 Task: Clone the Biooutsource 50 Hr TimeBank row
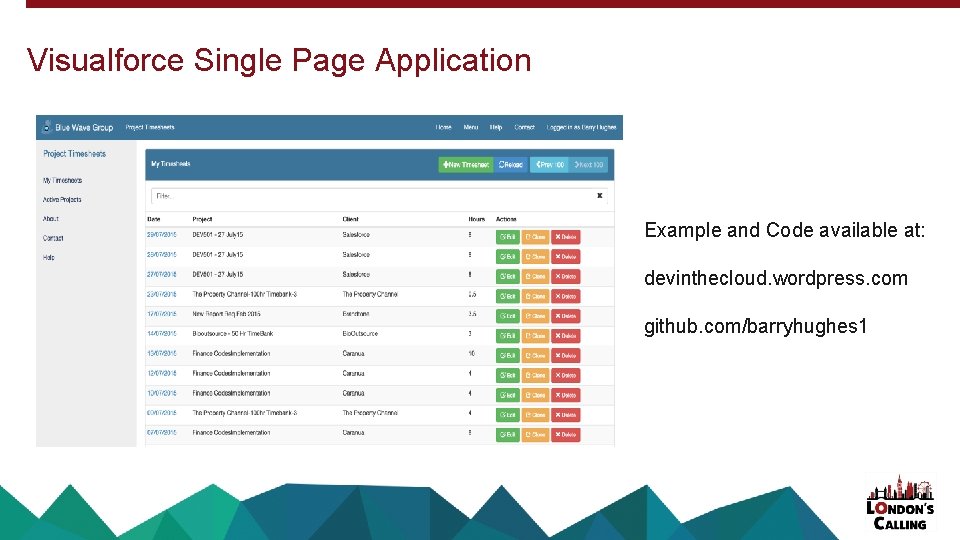535,336
